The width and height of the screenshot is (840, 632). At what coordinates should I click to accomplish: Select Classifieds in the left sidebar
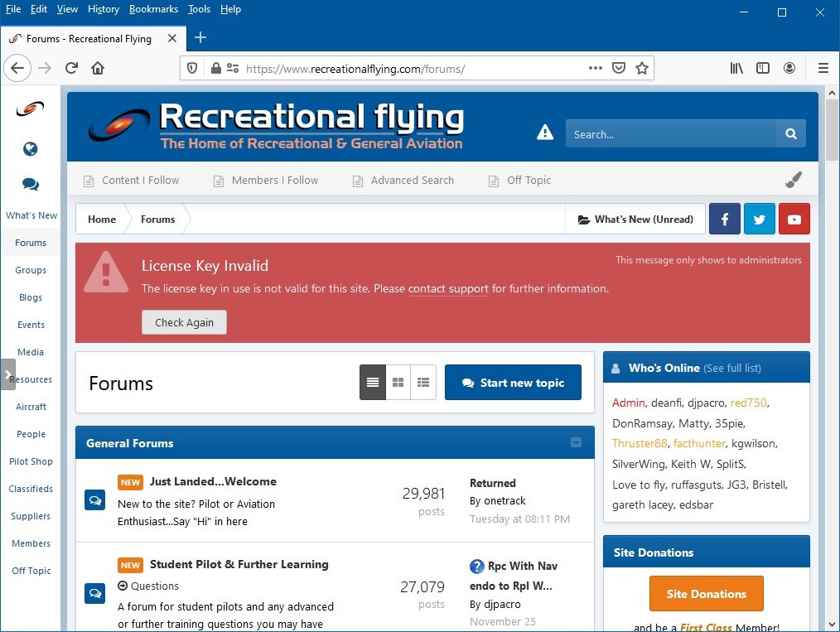click(31, 489)
